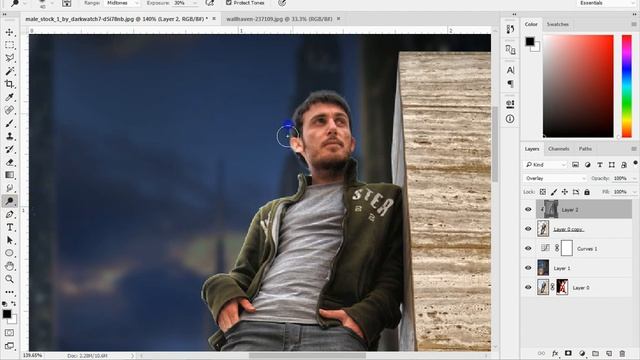Switch to the Channels tab
This screenshot has width=640, height=360.
coord(558,149)
